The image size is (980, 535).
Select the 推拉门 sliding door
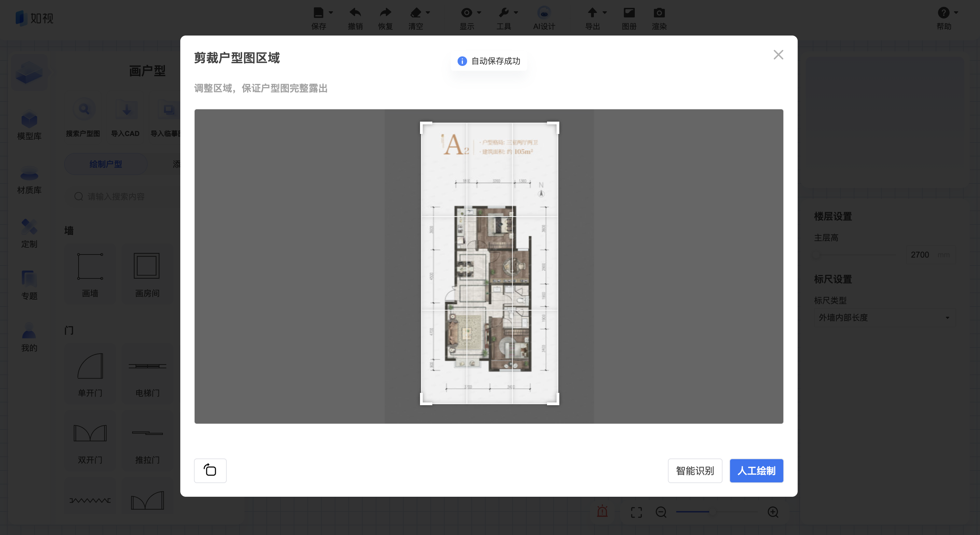pos(147,441)
